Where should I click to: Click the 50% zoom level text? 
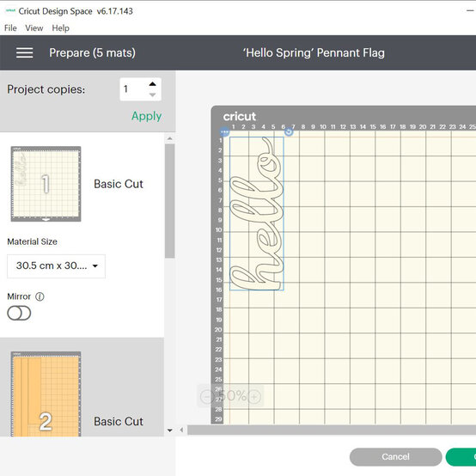[232, 396]
